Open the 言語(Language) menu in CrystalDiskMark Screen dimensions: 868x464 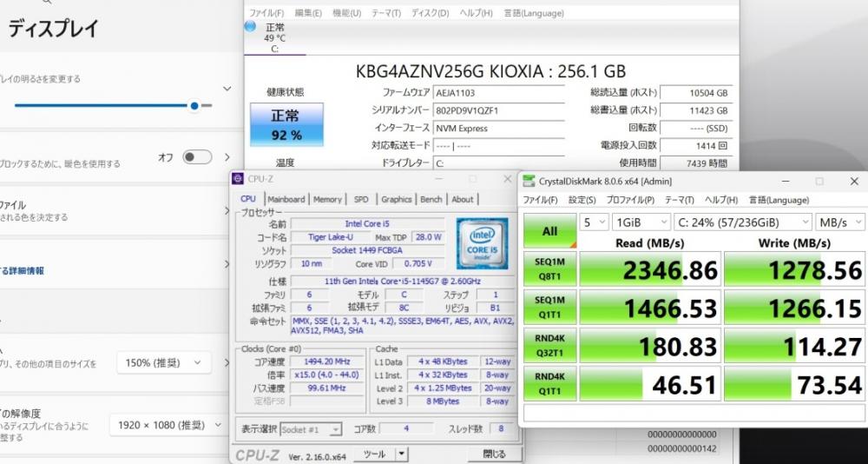click(779, 200)
